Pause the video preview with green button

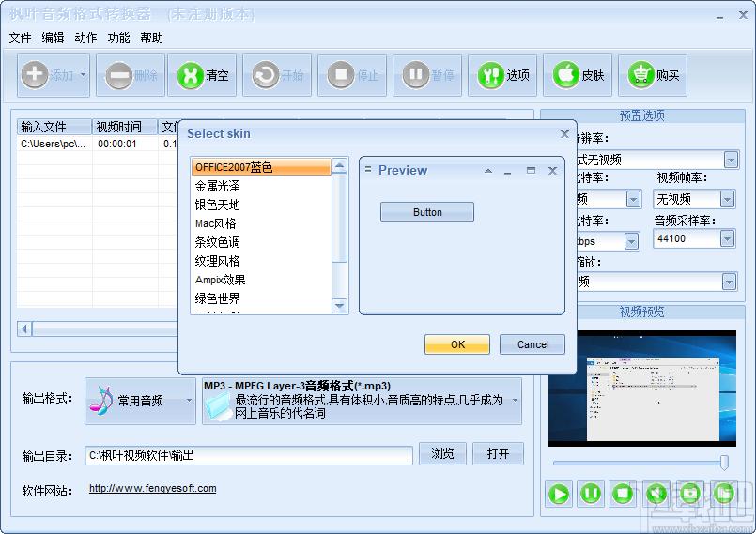(x=591, y=494)
